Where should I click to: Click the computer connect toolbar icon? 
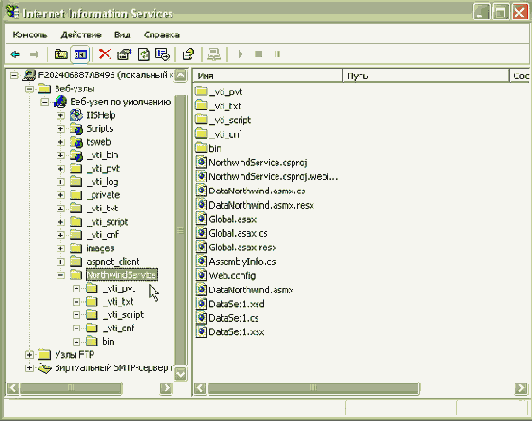tap(214, 54)
